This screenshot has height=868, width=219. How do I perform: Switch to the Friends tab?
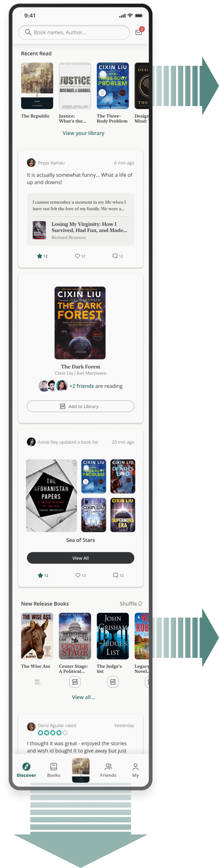click(108, 770)
